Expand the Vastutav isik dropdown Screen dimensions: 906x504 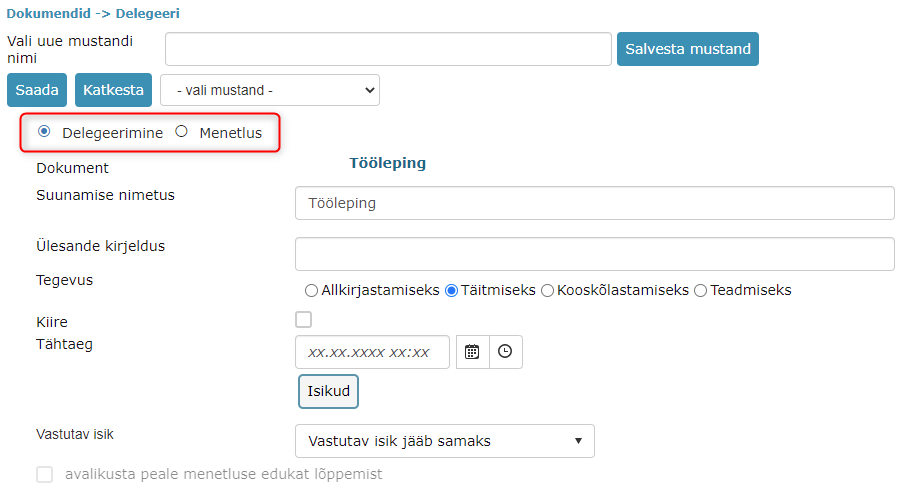pyautogui.click(x=444, y=441)
